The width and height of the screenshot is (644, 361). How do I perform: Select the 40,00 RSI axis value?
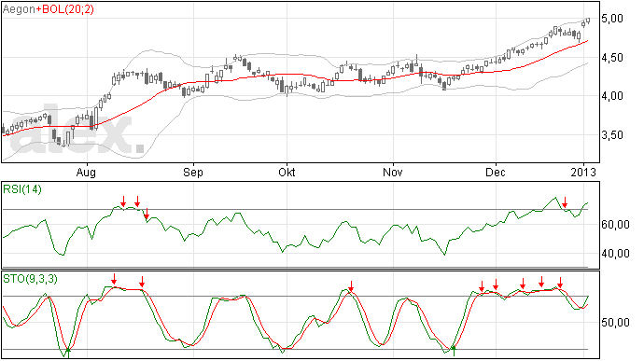615,254
